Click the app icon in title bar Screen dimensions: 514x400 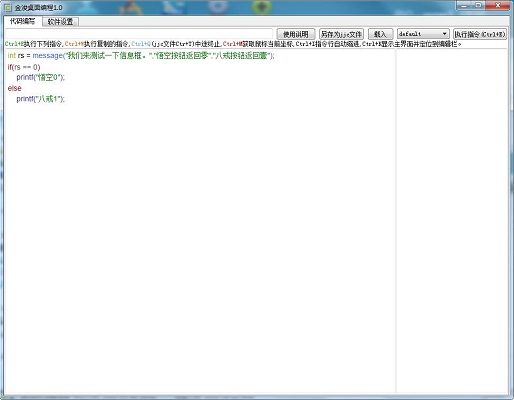point(8,7)
